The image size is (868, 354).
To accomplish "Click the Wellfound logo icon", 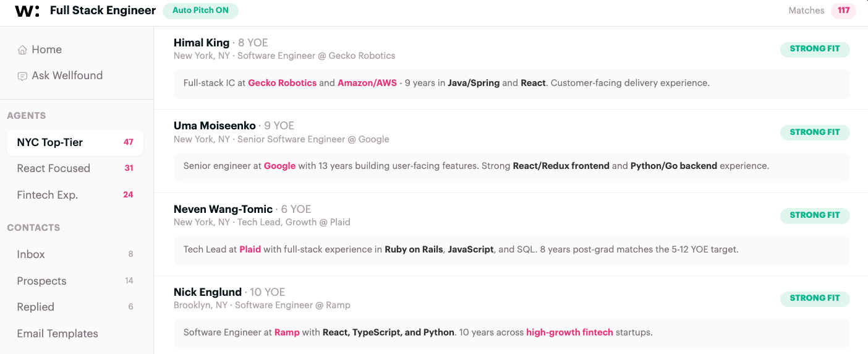I will coord(27,11).
